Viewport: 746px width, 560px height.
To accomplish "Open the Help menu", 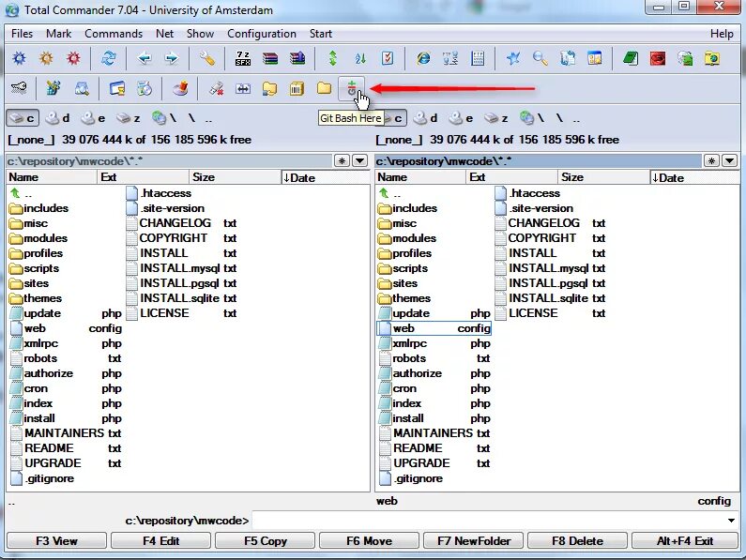I will [722, 34].
